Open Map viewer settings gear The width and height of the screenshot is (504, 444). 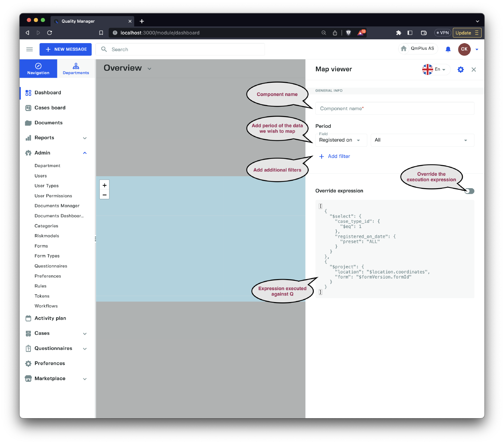click(x=461, y=70)
